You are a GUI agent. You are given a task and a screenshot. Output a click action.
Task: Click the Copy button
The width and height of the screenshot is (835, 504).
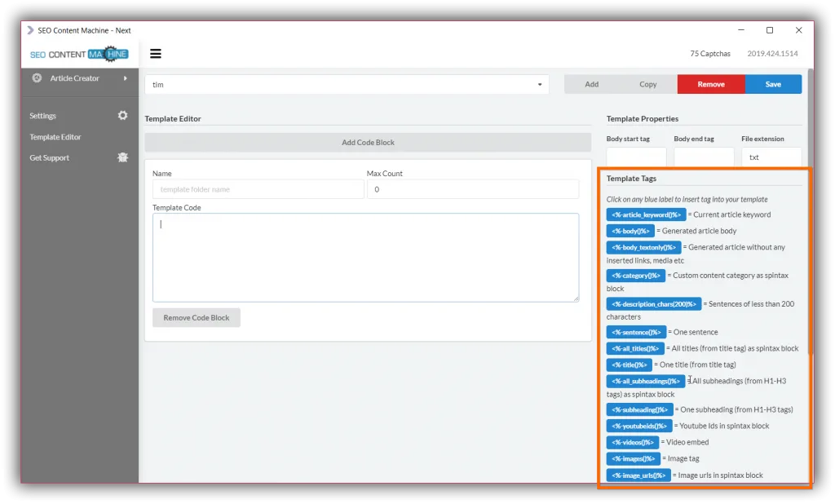click(648, 84)
